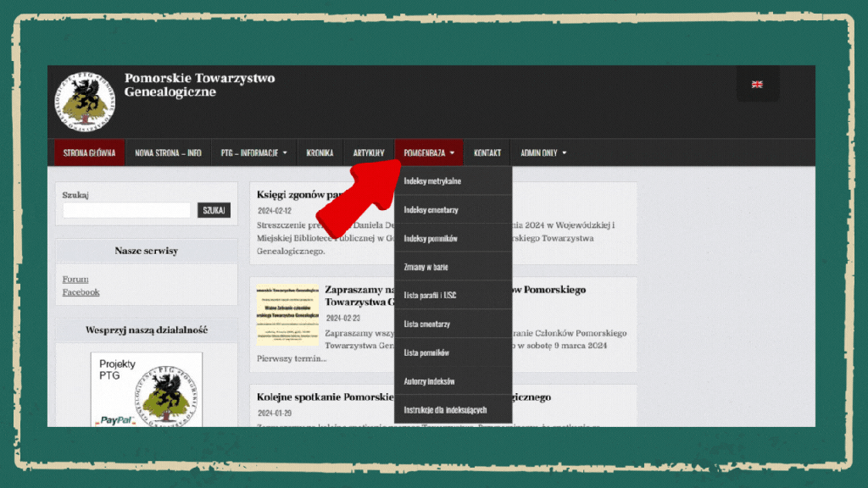Open Instrukcje dla indeksujących entry
The image size is (868, 488).
(x=445, y=410)
